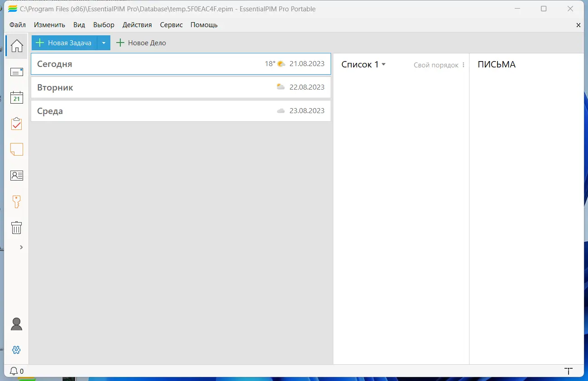Screen dimensions: 588x381
Task: Click the Новое Дело button
Action: (x=142, y=43)
